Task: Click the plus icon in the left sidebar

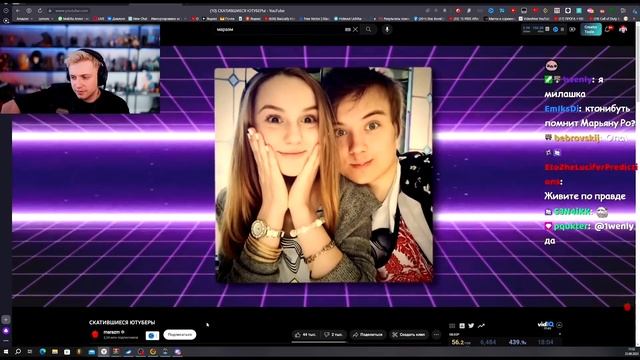Action: click(6, 319)
